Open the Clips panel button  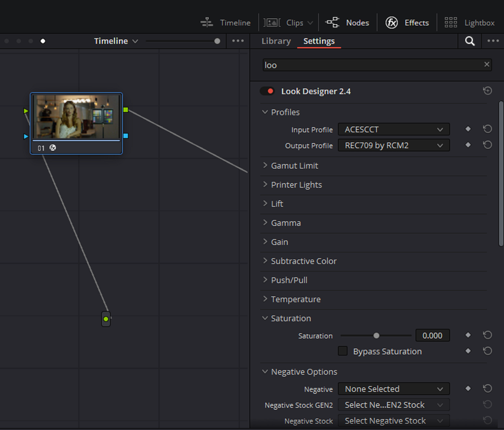coord(288,23)
